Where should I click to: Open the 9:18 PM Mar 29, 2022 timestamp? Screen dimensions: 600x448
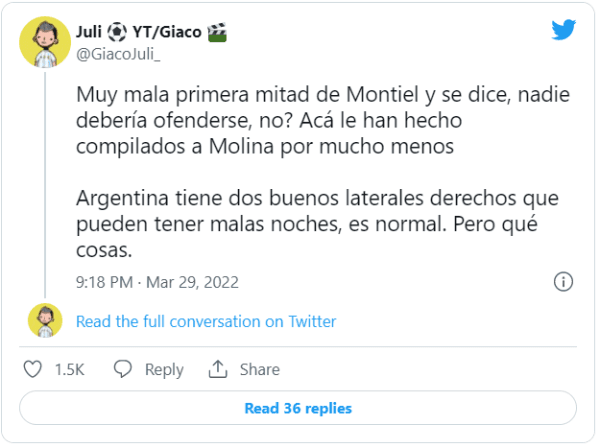(x=158, y=281)
